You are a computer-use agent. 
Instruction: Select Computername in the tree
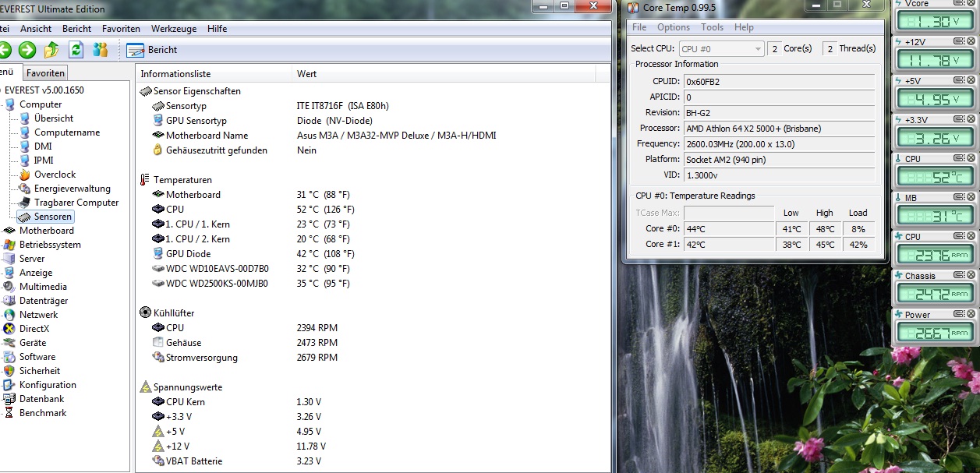click(59, 132)
